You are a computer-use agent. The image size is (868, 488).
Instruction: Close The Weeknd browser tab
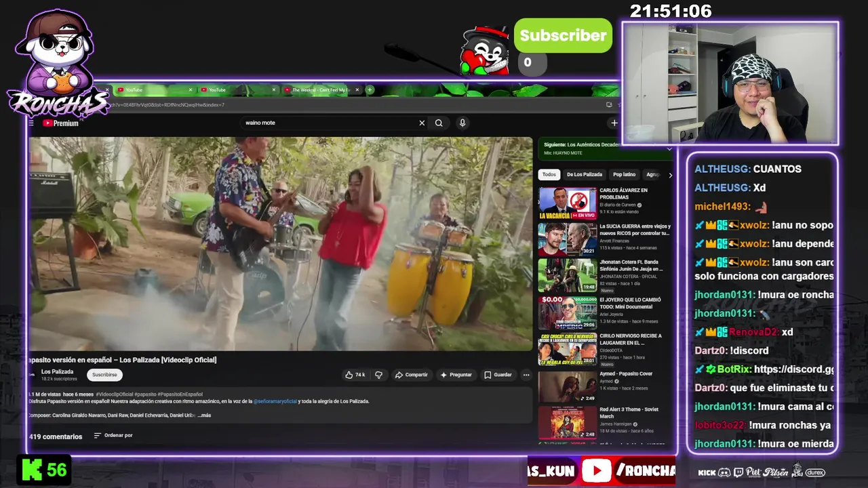[x=357, y=89]
